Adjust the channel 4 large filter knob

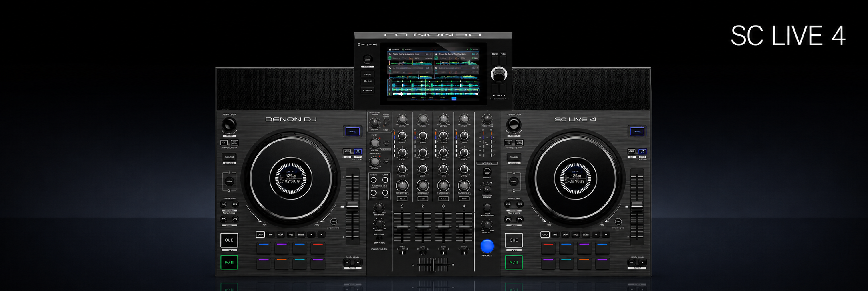click(x=464, y=186)
